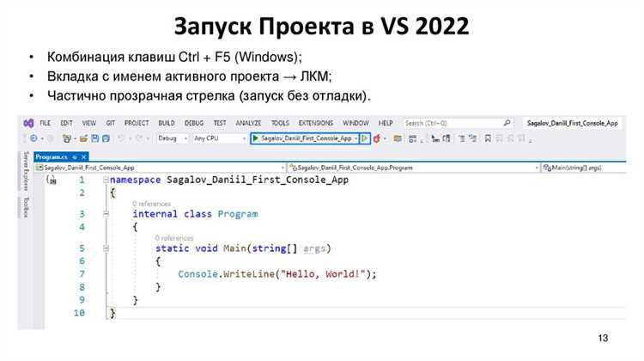The height and width of the screenshot is (361, 644).
Task: Click the Open File folder icon
Action: [84, 138]
